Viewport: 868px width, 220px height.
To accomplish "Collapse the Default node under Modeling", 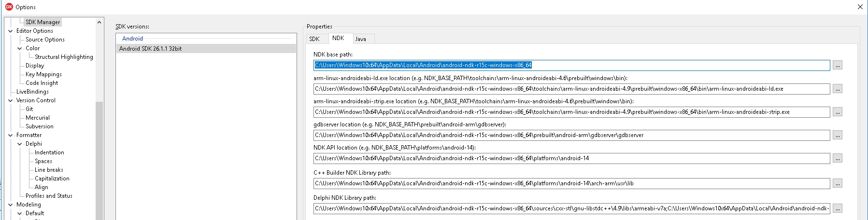I will coord(20,213).
